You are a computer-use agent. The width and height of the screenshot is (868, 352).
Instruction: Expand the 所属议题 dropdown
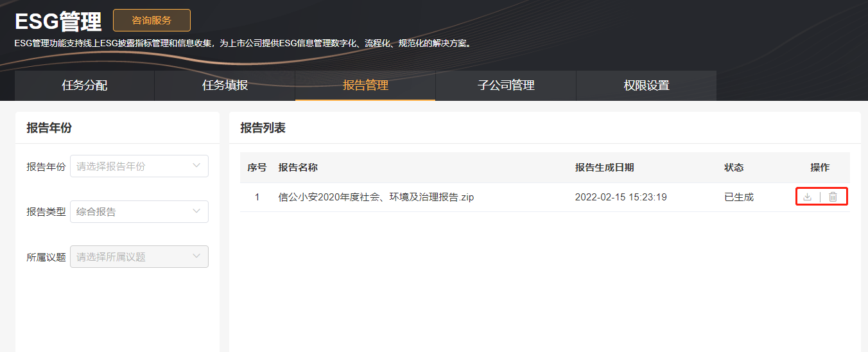[x=139, y=257]
